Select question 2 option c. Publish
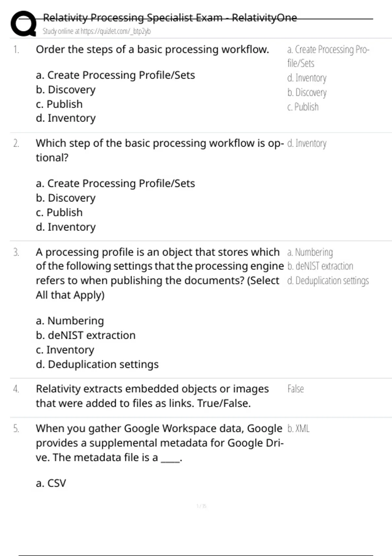392x556 pixels. 59,212
